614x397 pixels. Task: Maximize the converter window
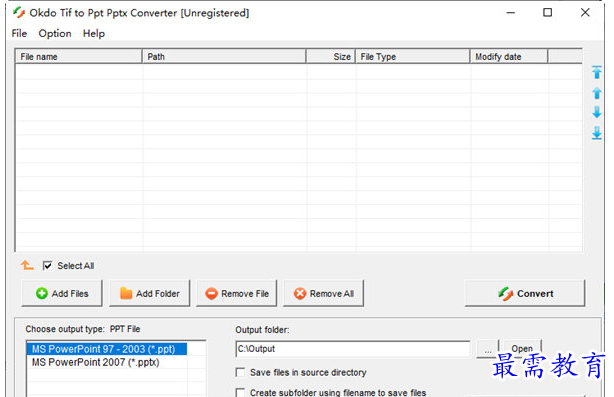(547, 13)
